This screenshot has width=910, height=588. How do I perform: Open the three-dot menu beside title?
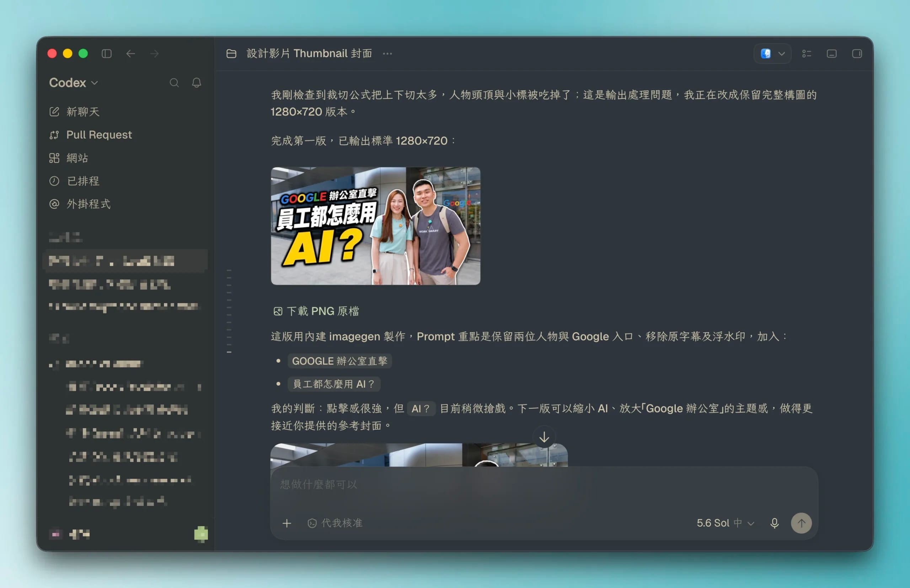point(387,53)
